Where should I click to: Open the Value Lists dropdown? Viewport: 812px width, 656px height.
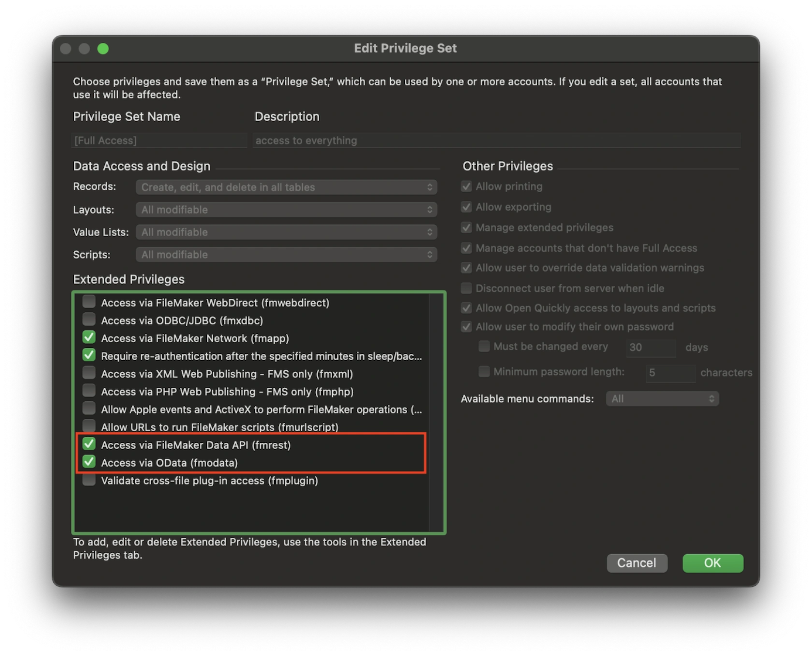pyautogui.click(x=286, y=232)
